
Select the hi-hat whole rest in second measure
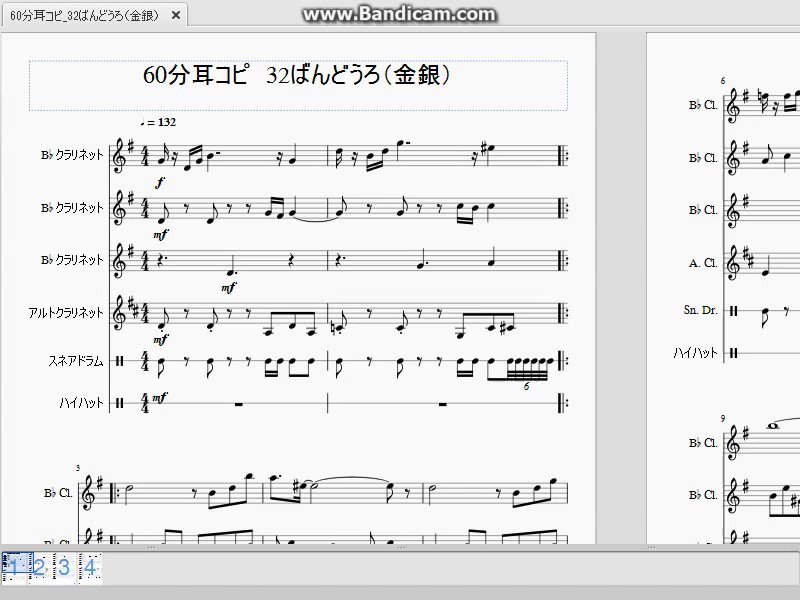[443, 405]
